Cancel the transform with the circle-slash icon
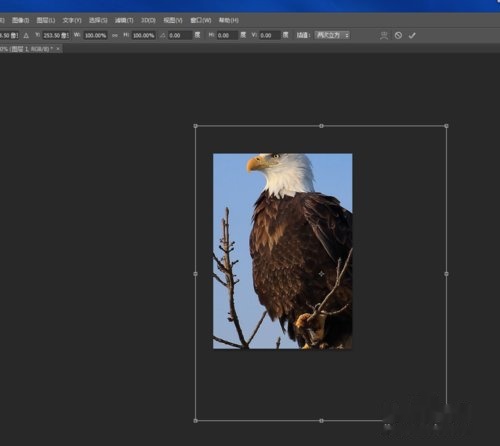The height and width of the screenshot is (446, 500). point(398,35)
